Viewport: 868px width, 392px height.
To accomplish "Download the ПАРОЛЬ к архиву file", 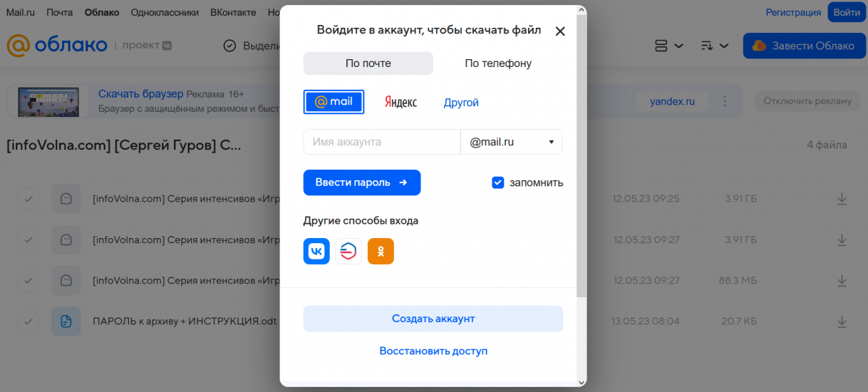I will [842, 321].
